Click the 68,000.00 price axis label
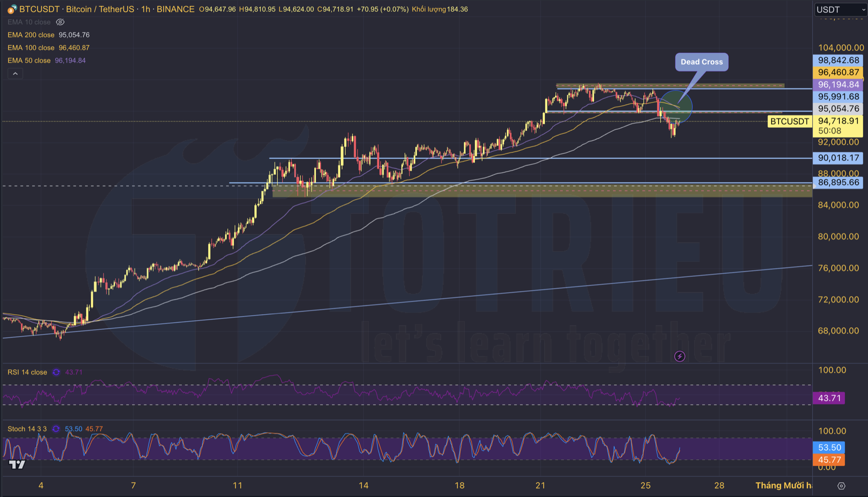The height and width of the screenshot is (497, 868). [838, 331]
